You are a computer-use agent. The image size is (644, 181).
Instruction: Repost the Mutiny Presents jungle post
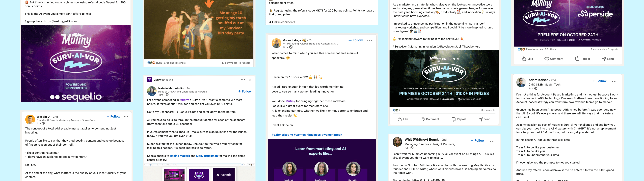pyautogui.click(x=459, y=119)
